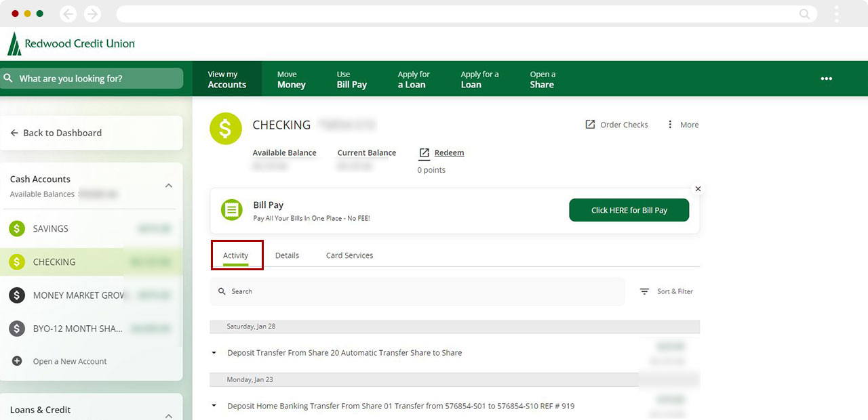
Task: Click 'Deposit Home Banking Transfer' transaction text
Action: click(401, 406)
